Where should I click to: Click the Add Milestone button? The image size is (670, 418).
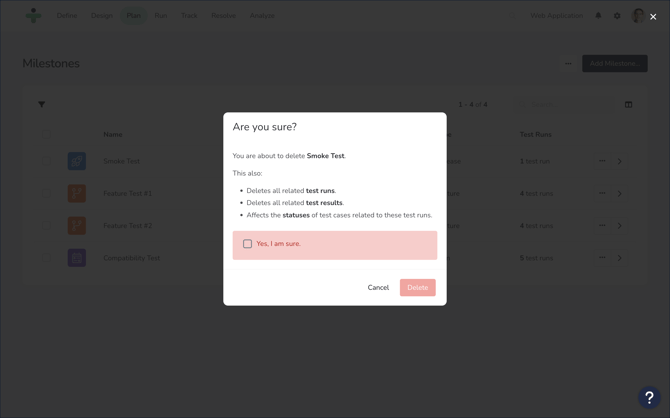pyautogui.click(x=614, y=63)
